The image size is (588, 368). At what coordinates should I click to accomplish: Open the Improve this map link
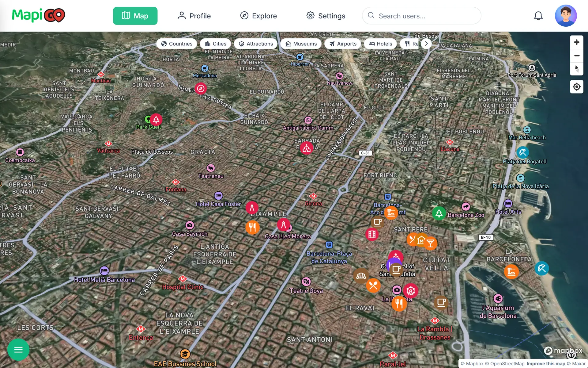(x=546, y=364)
